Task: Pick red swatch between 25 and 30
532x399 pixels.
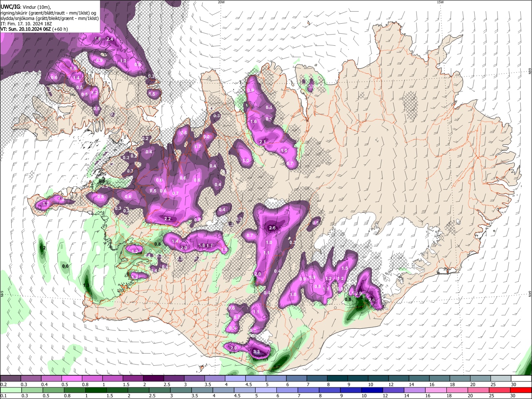Action: pyautogui.click(x=500, y=390)
